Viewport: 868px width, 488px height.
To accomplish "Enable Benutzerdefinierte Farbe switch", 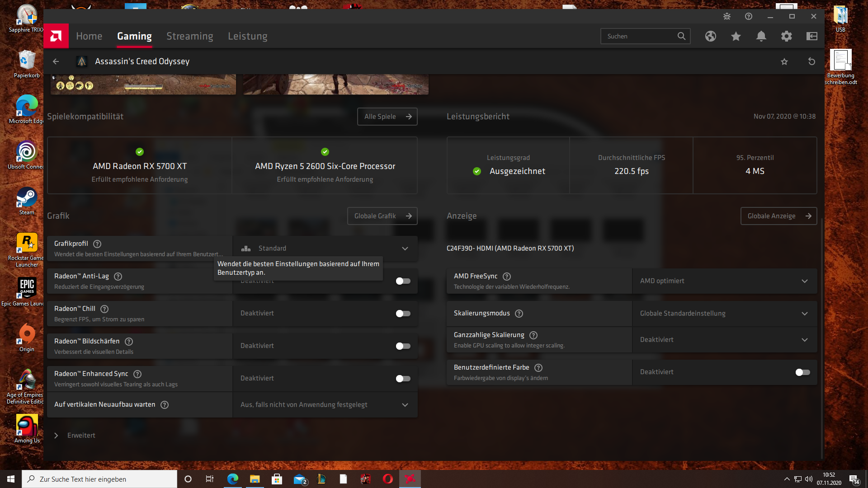I will pyautogui.click(x=802, y=372).
